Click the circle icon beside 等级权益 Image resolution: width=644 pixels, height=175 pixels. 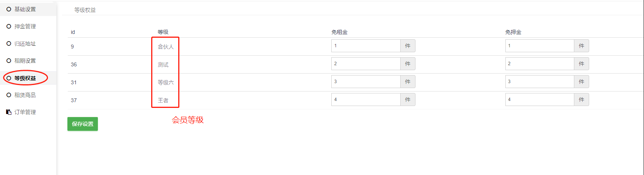(x=9, y=78)
